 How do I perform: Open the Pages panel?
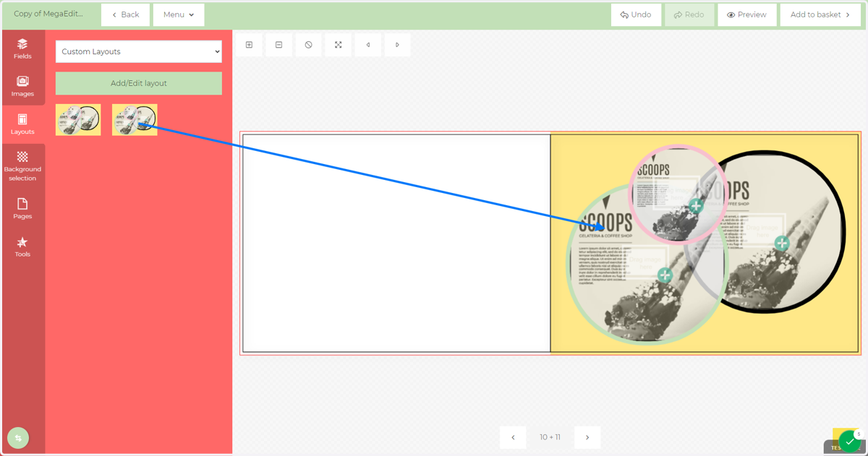coord(22,209)
